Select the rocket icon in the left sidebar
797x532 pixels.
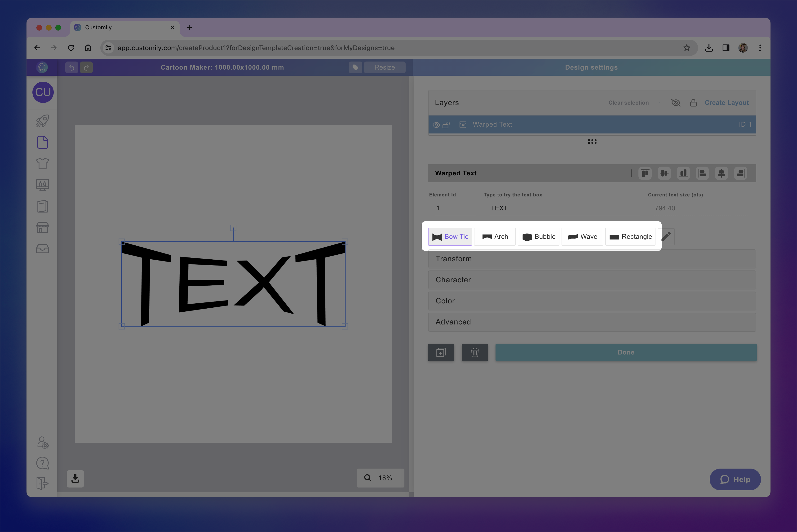pyautogui.click(x=42, y=121)
